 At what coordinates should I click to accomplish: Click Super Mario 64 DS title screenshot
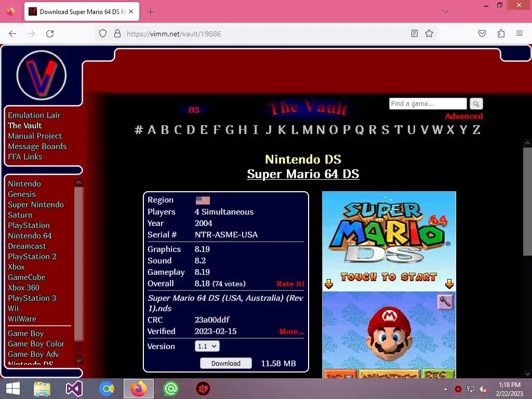[x=389, y=241]
